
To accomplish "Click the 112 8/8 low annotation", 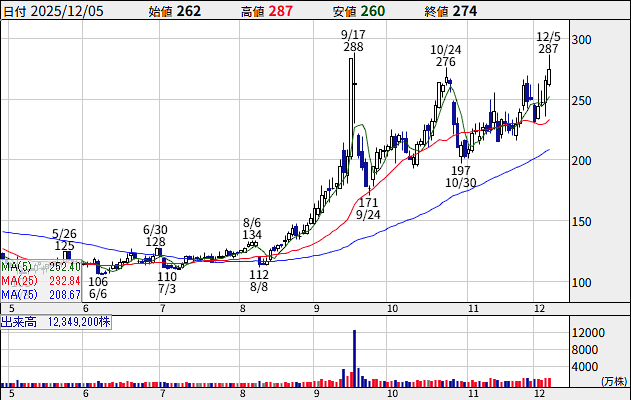I will [x=259, y=280].
